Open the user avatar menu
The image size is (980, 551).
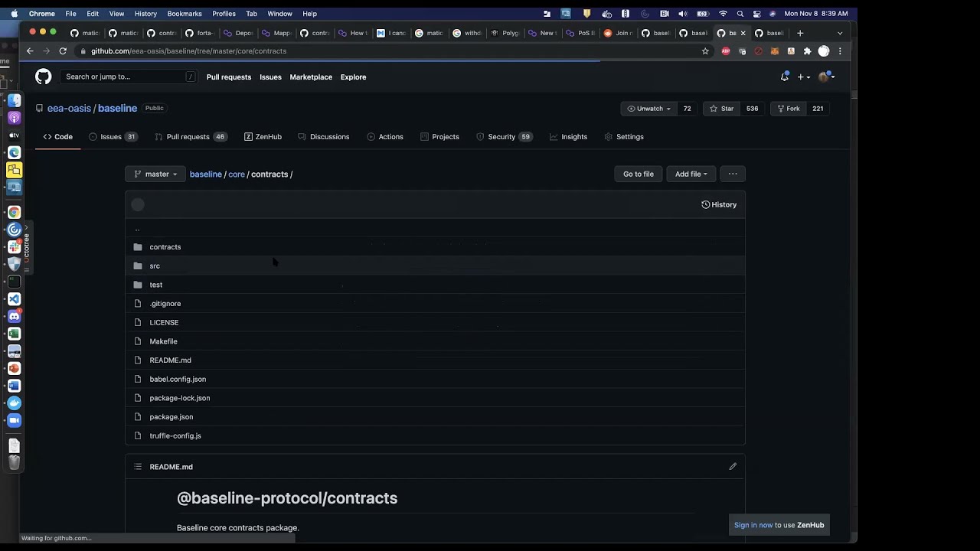coord(826,77)
